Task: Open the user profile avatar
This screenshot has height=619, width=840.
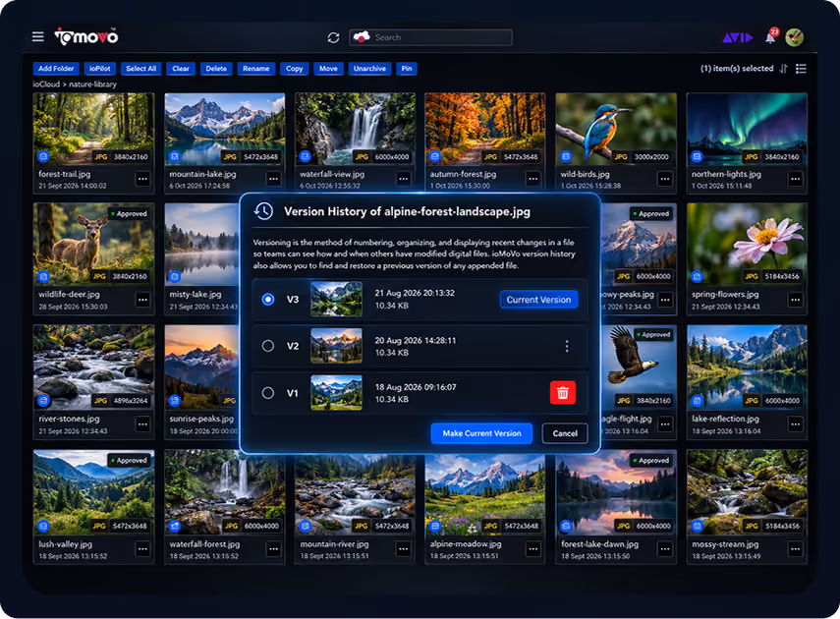Action: click(794, 37)
